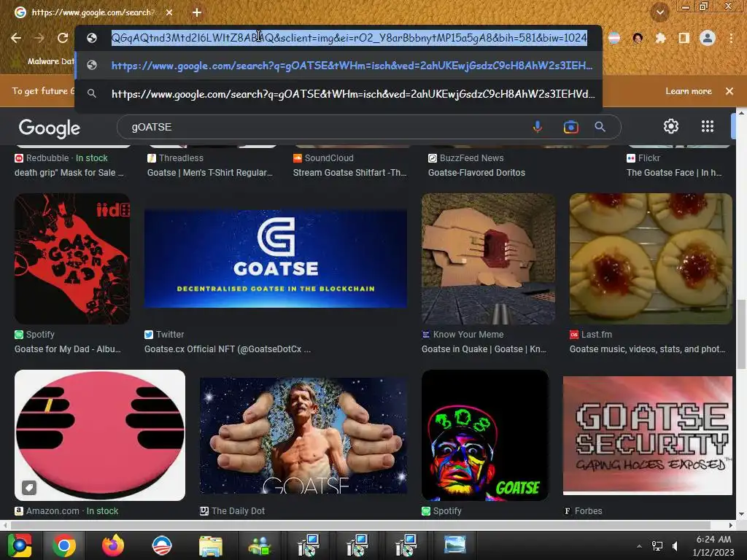Show hidden tray icons arrow
Screen dimensions: 747x560
click(x=639, y=545)
